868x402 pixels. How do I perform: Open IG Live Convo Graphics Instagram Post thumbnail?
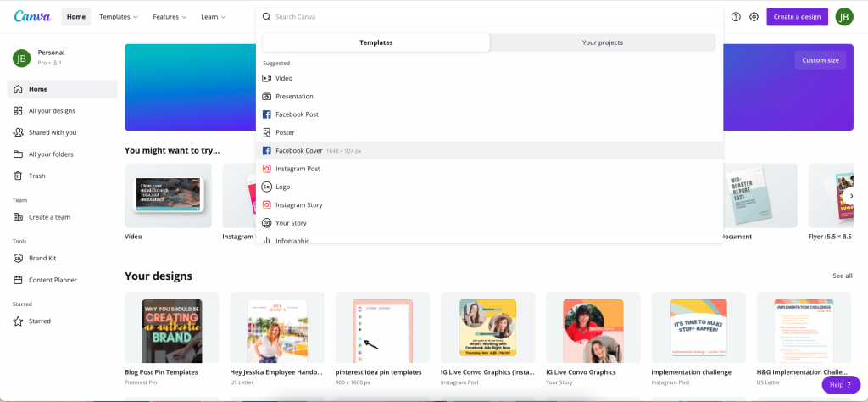point(487,327)
